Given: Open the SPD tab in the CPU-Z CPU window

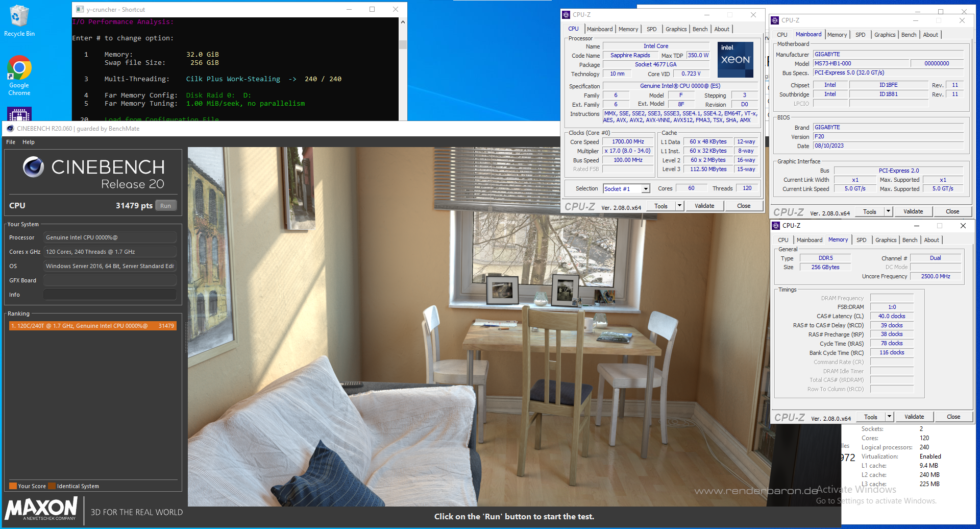Looking at the screenshot, I should coord(652,29).
